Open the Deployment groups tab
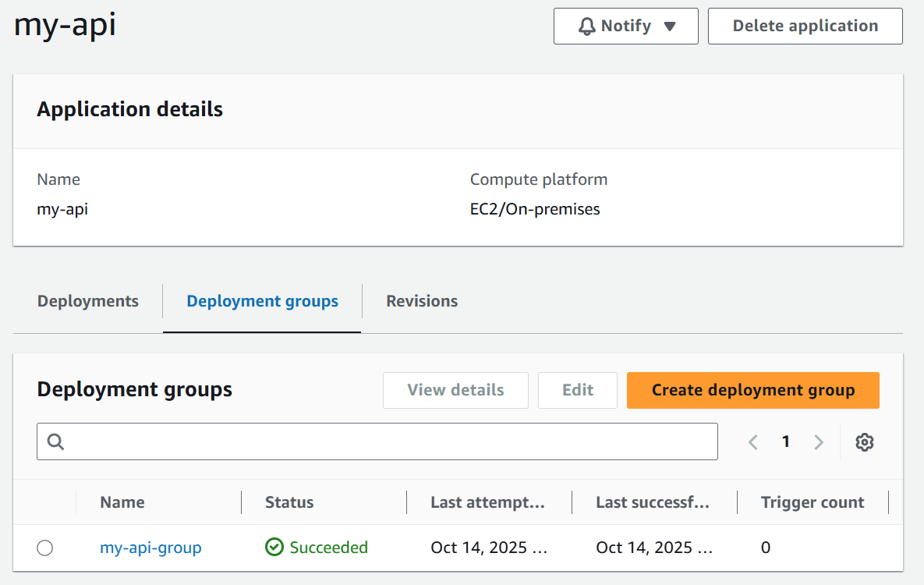 coord(262,300)
